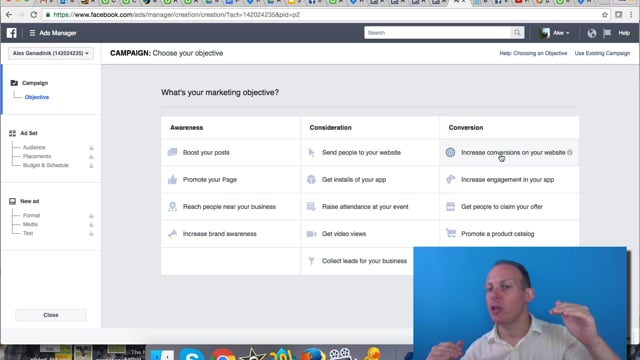Click the globe icon for website conversions
This screenshot has height=360, width=640.
pyautogui.click(x=450, y=152)
